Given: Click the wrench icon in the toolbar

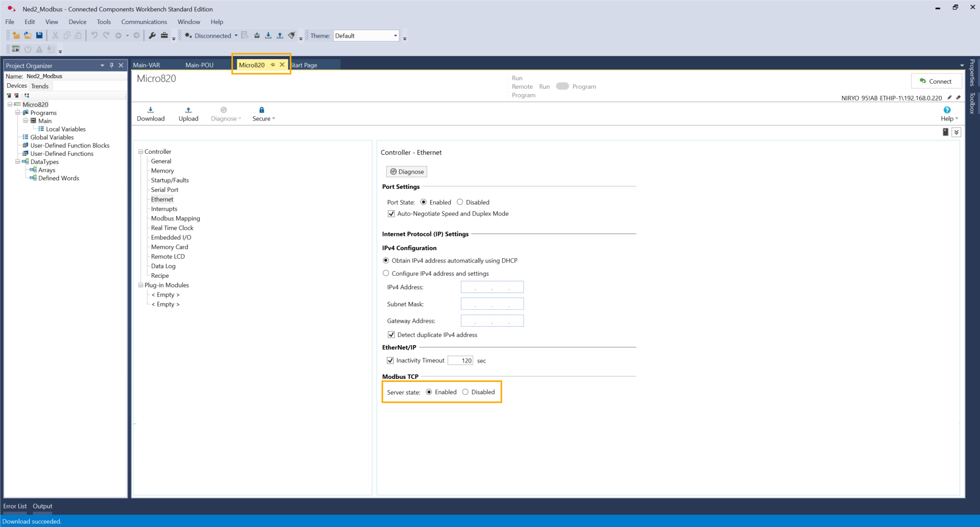Looking at the screenshot, I should tap(152, 35).
